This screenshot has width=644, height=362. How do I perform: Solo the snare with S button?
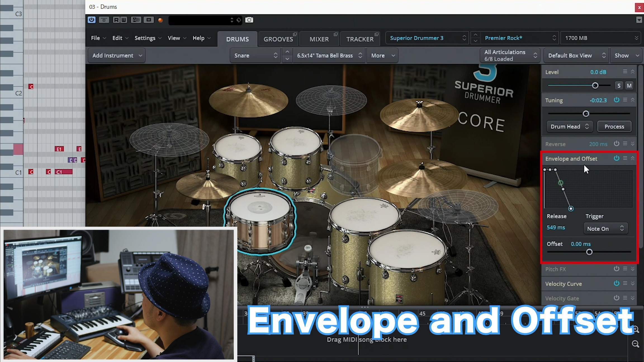click(619, 86)
